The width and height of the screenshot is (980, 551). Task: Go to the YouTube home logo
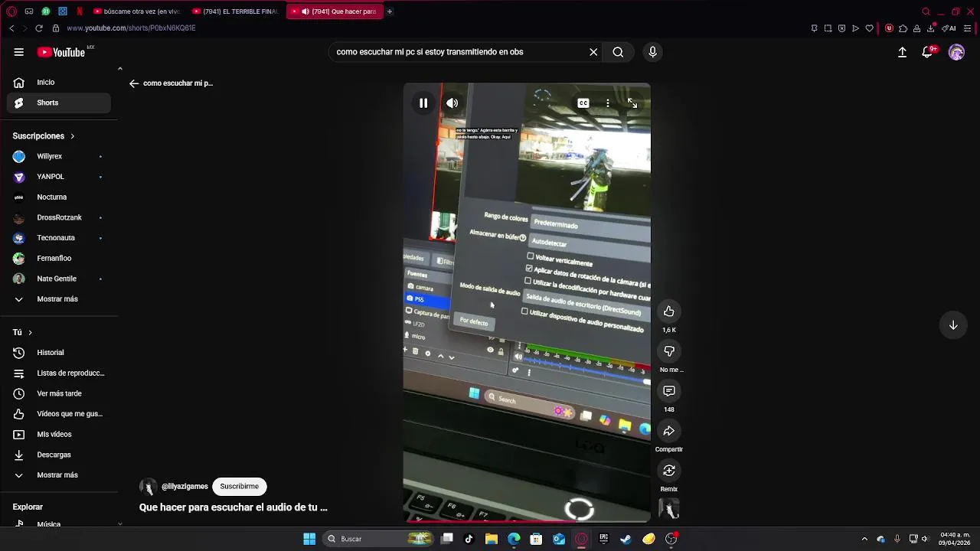tap(61, 52)
